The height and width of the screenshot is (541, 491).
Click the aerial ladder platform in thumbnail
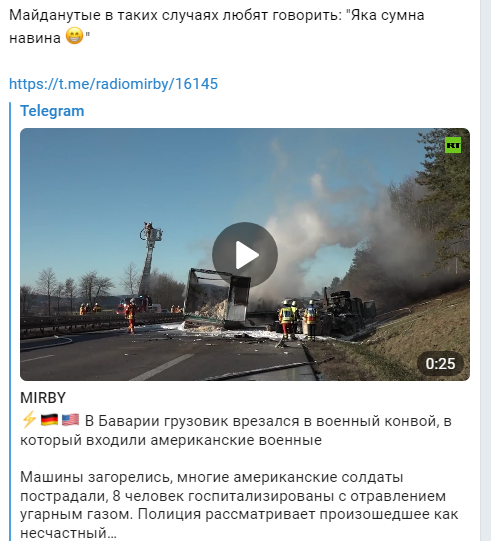pos(150,258)
